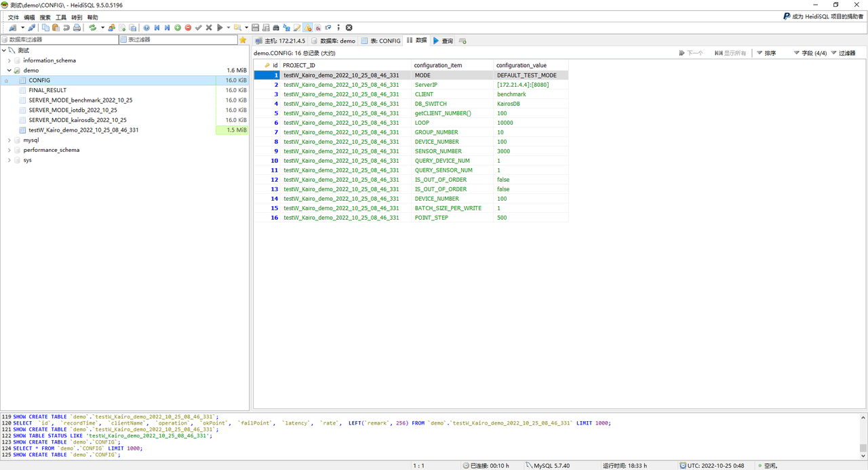Open the 排序 sorting dropdown
Image resolution: width=868 pixels, height=470 pixels.
click(x=766, y=53)
